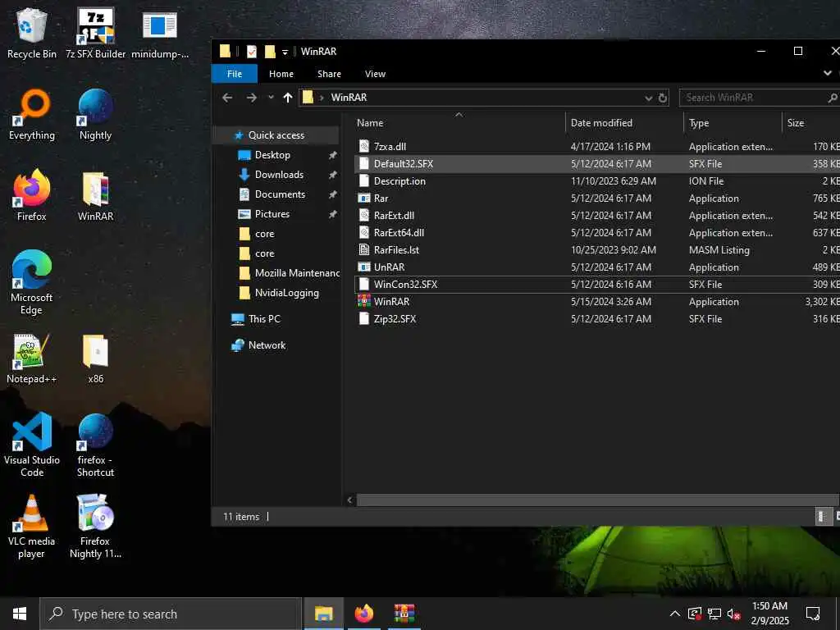This screenshot has height=630, width=840.
Task: Select This PC in navigation pane
Action: point(264,319)
